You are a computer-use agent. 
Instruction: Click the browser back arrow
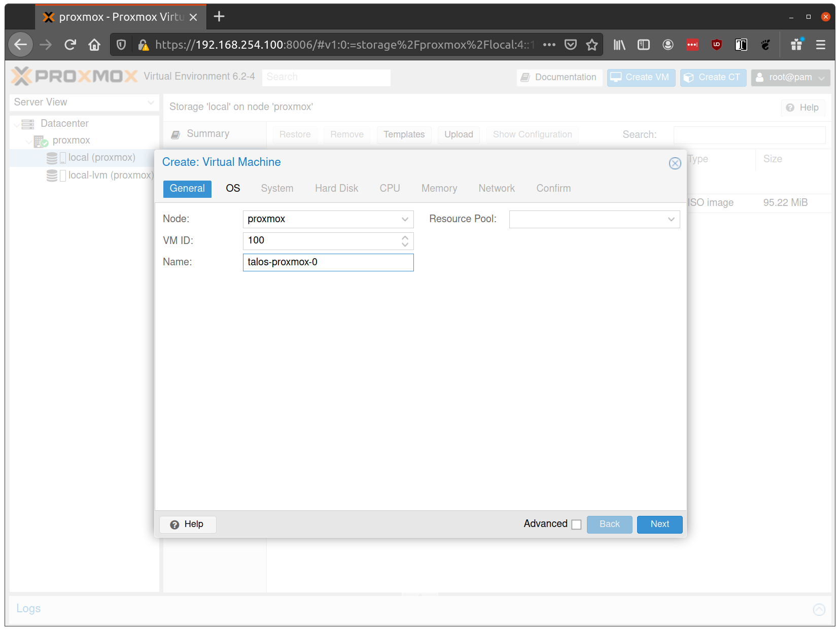coord(20,45)
